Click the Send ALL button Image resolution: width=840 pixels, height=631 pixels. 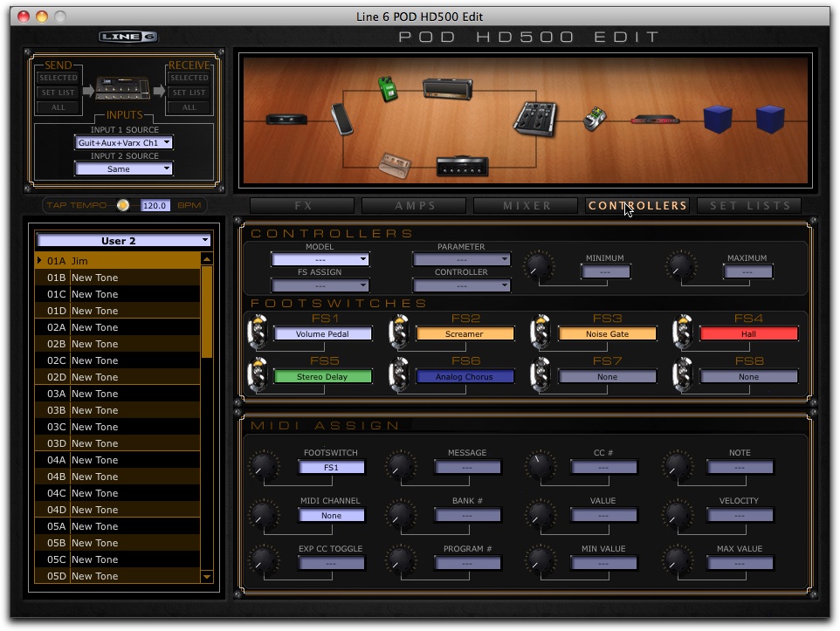[x=58, y=106]
